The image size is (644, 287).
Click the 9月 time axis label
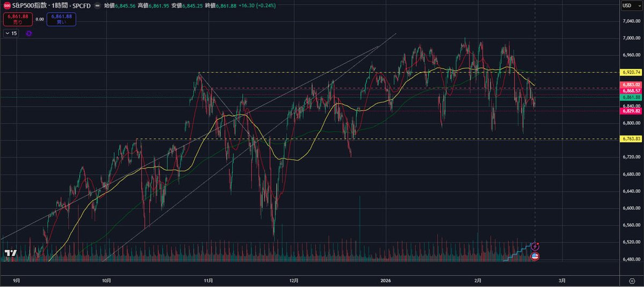(x=16, y=281)
